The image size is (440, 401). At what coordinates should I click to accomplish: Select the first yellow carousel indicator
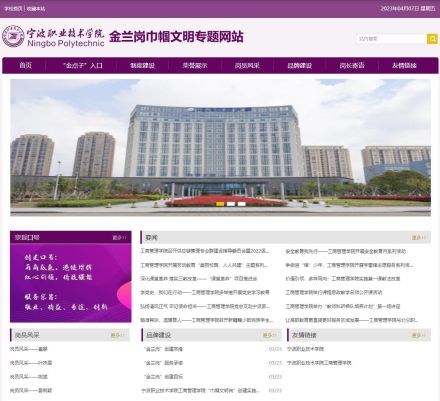(220, 204)
